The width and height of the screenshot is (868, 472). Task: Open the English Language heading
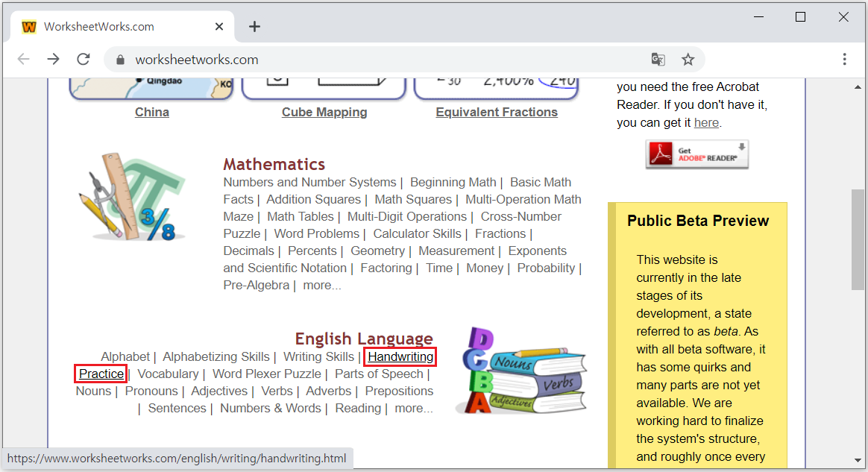[x=364, y=339]
